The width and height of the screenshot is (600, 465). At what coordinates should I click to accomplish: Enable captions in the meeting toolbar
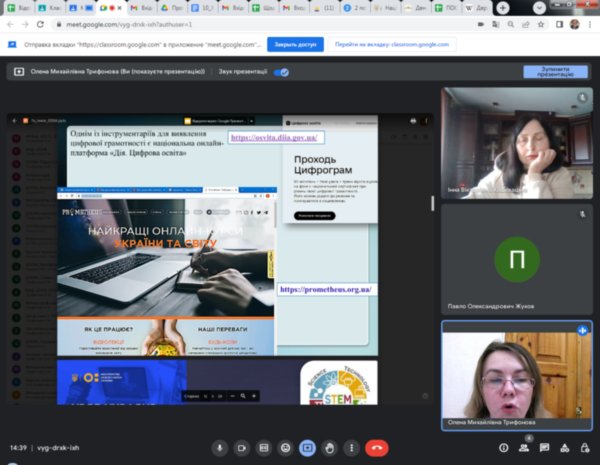point(263,448)
